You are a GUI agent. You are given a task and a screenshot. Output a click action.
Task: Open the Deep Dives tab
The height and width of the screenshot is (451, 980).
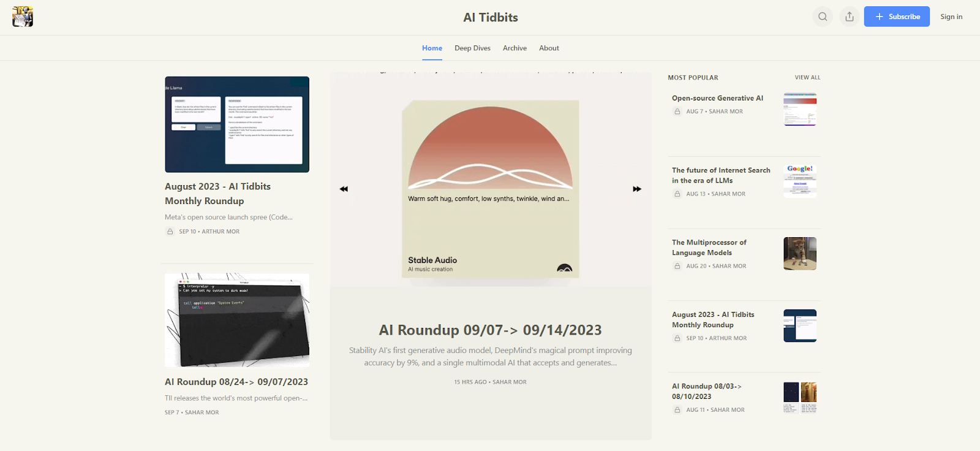pyautogui.click(x=472, y=48)
